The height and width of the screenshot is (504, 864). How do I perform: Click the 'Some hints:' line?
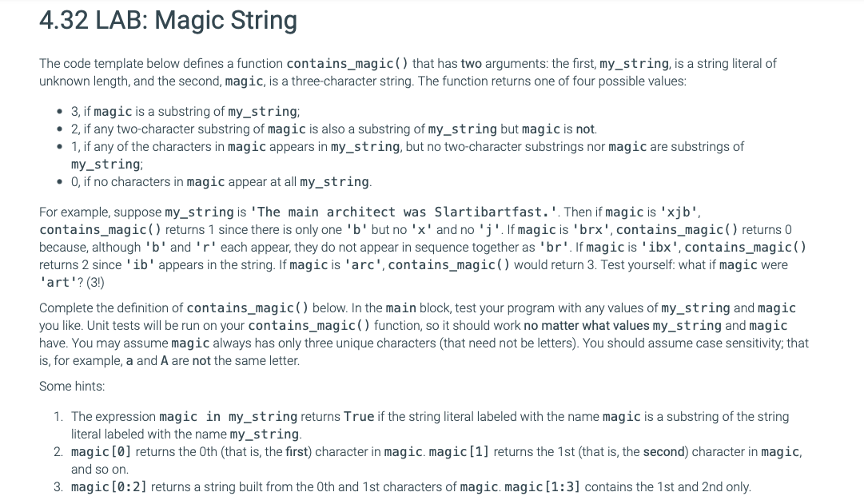[x=72, y=387]
